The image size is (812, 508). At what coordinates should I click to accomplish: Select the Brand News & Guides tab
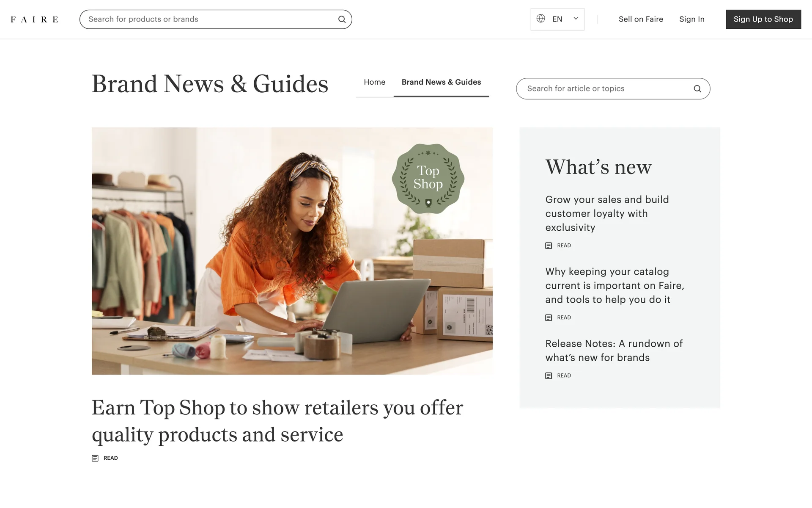click(x=441, y=82)
